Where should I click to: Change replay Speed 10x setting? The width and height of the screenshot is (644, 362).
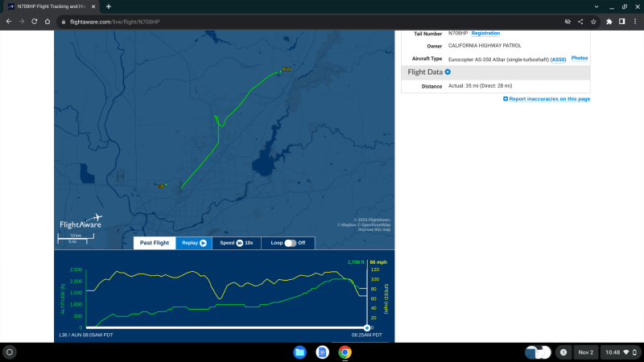click(x=237, y=243)
